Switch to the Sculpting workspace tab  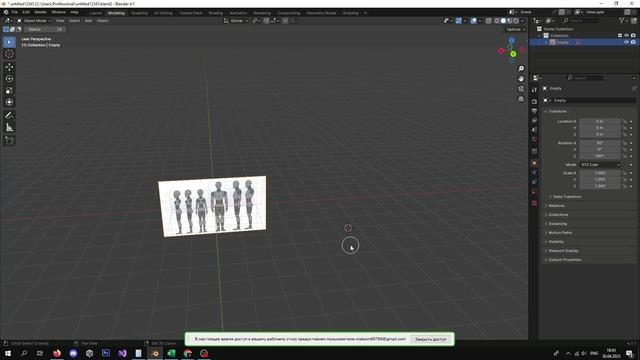139,13
